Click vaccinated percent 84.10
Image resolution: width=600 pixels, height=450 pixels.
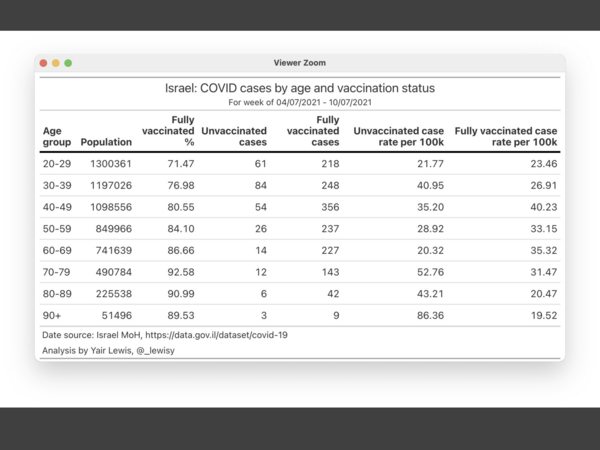[181, 229]
